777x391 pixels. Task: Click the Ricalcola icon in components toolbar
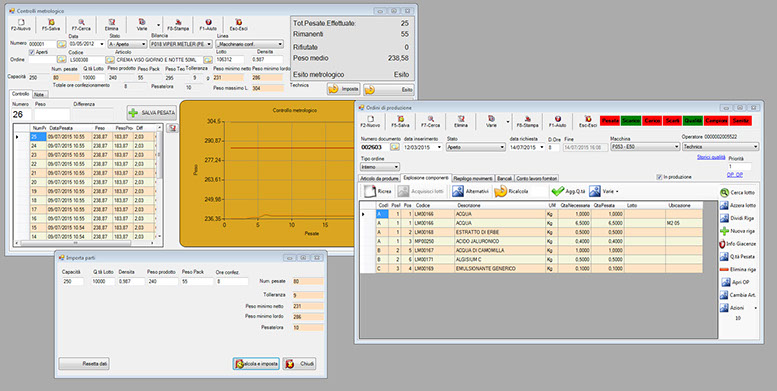pos(500,191)
